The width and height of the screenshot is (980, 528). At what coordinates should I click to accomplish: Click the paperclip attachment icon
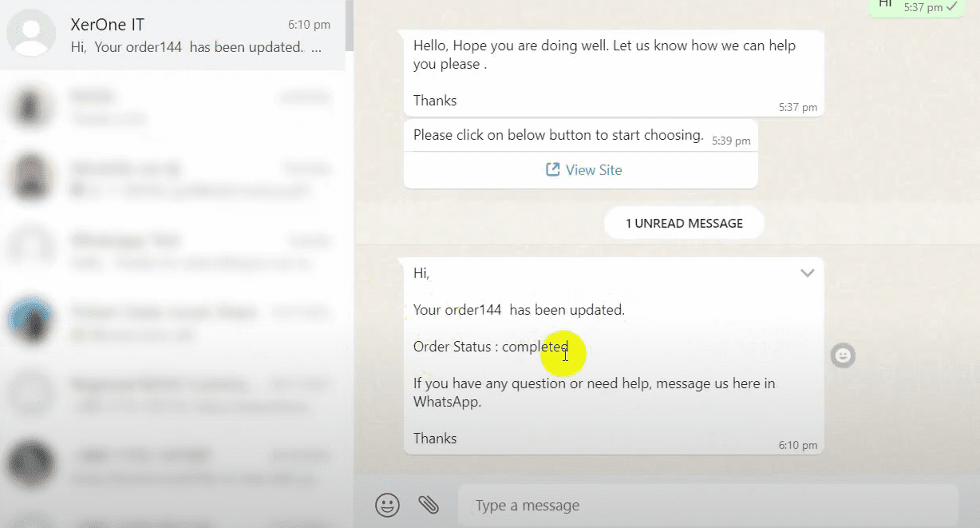(429, 504)
